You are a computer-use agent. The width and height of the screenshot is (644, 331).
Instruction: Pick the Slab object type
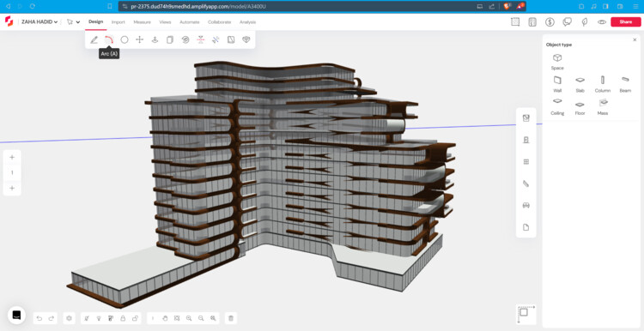pos(580,84)
